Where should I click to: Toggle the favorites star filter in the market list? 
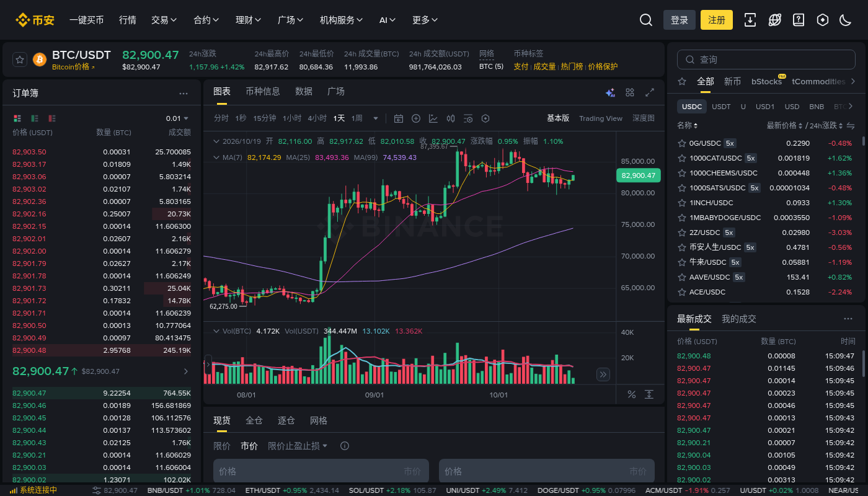pyautogui.click(x=682, y=81)
